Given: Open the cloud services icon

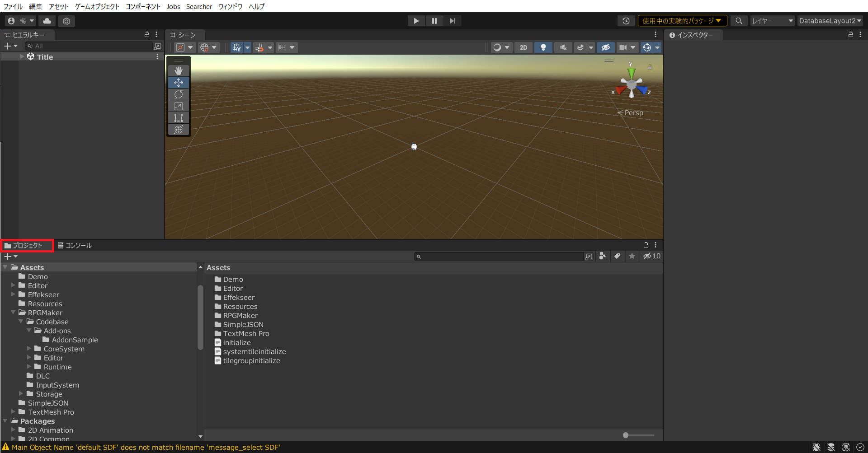Looking at the screenshot, I should [47, 21].
